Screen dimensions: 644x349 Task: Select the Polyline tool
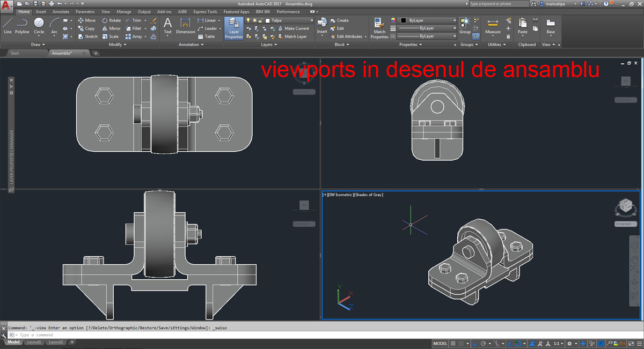tap(22, 25)
